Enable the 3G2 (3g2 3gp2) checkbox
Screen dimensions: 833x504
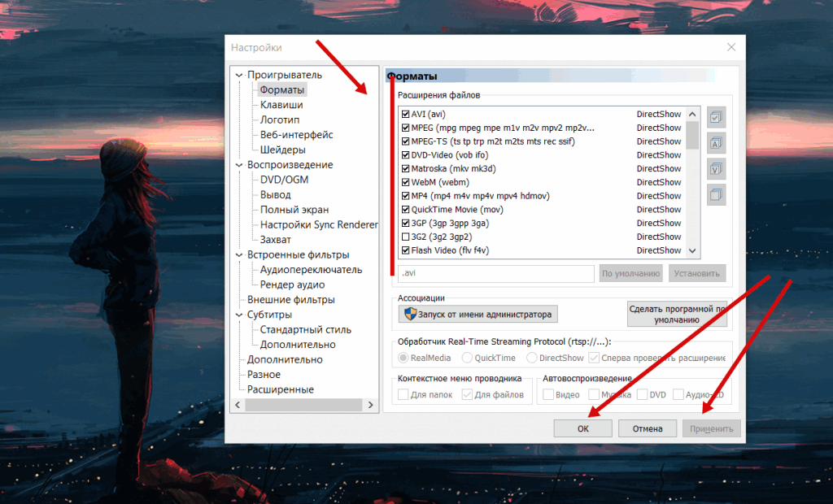coord(406,237)
